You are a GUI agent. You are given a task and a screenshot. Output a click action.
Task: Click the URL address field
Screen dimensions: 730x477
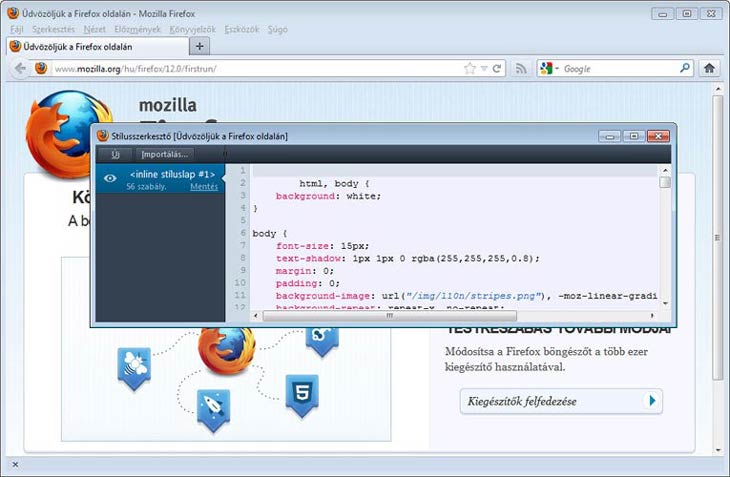point(258,69)
